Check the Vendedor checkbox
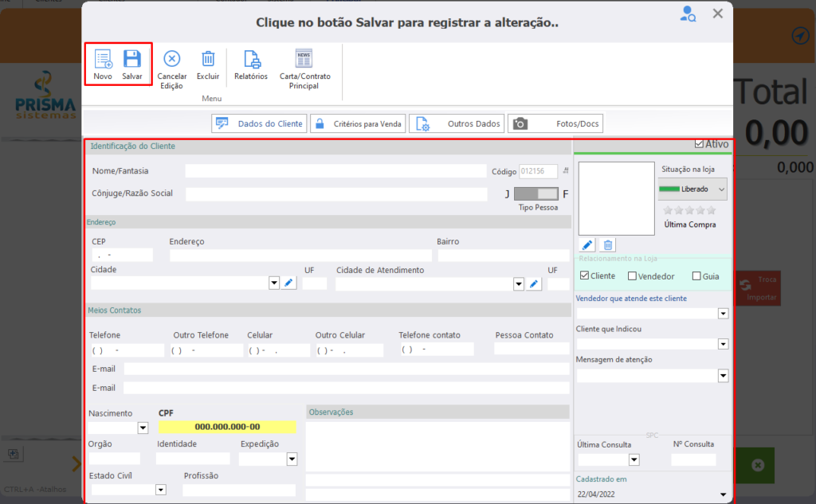Image resolution: width=816 pixels, height=504 pixels. click(632, 276)
